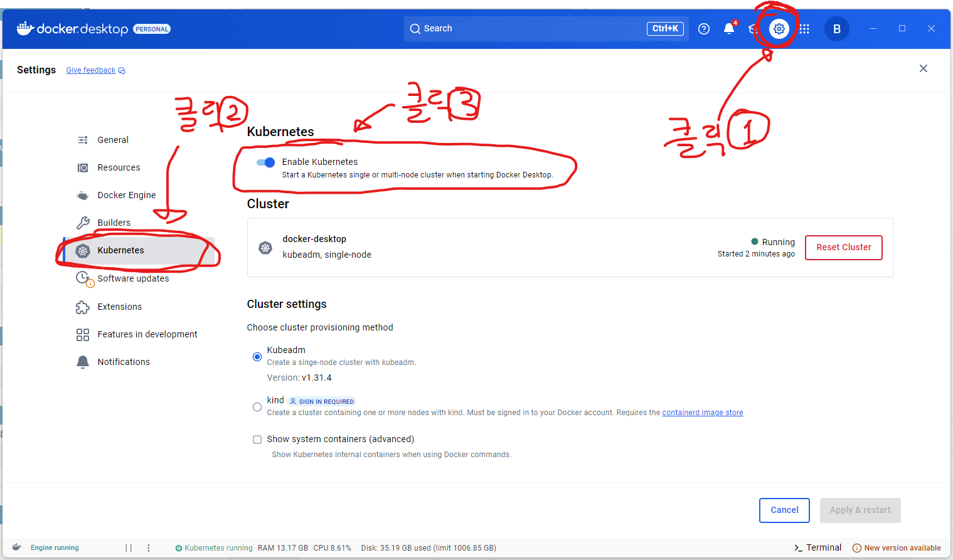Click the 'Running' cluster status
The height and width of the screenshot is (560, 953).
[x=773, y=242]
